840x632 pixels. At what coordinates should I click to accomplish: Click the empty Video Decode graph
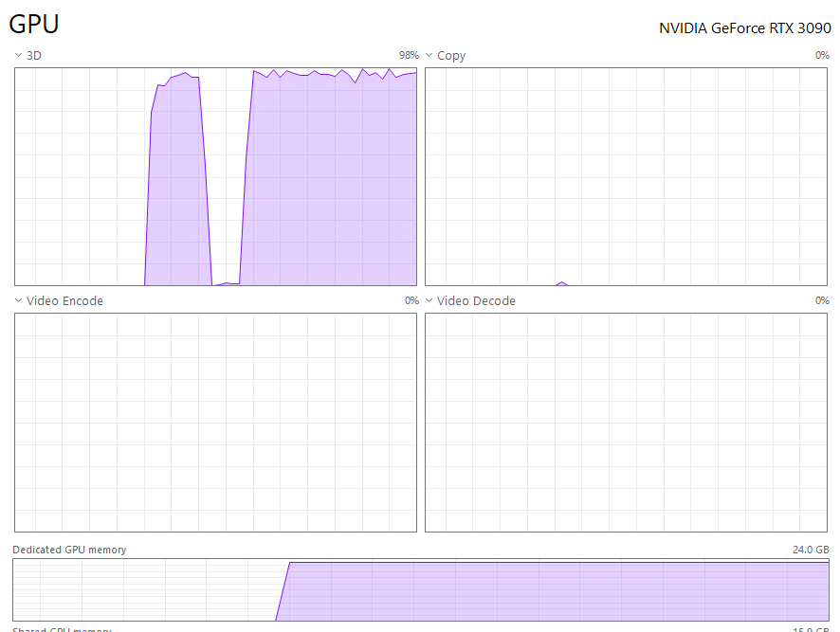626,423
